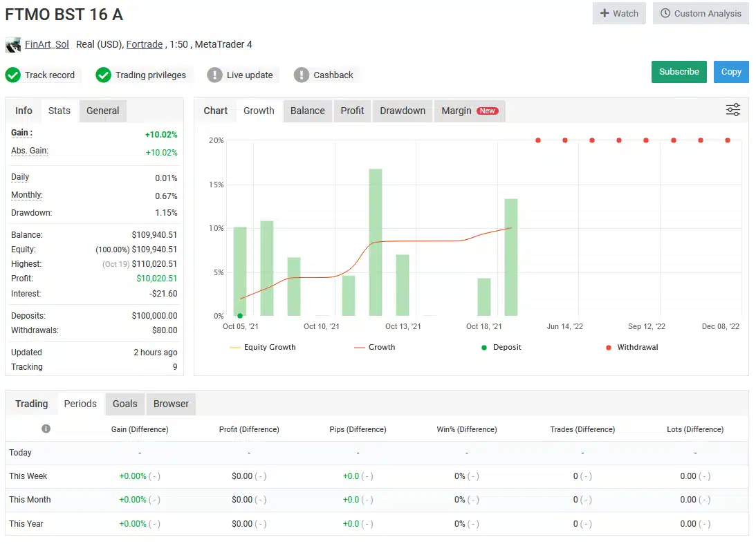Click the Track record green checkmark icon
This screenshot has width=756, height=544.
tap(13, 75)
